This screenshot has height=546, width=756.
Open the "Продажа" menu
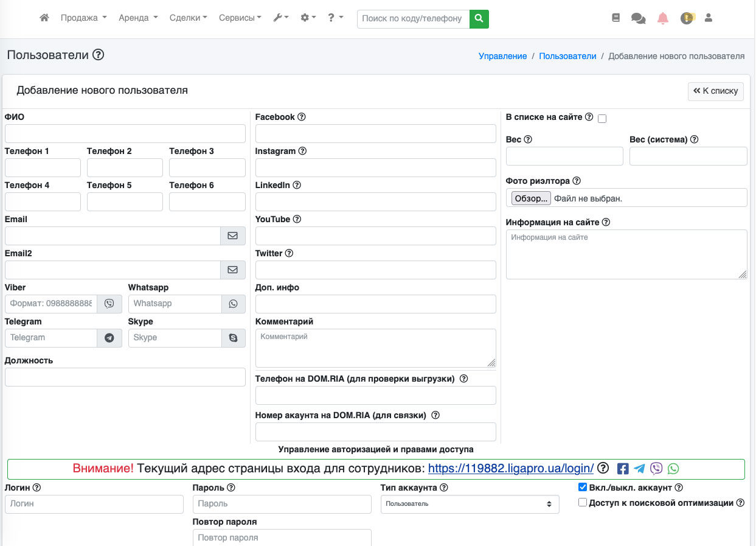click(83, 18)
